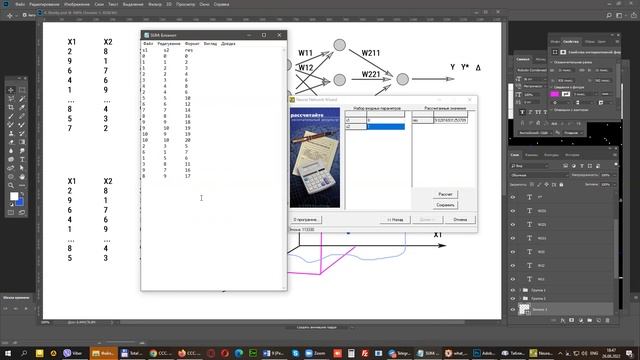Click the Сохранить button in wizard

tap(445, 205)
